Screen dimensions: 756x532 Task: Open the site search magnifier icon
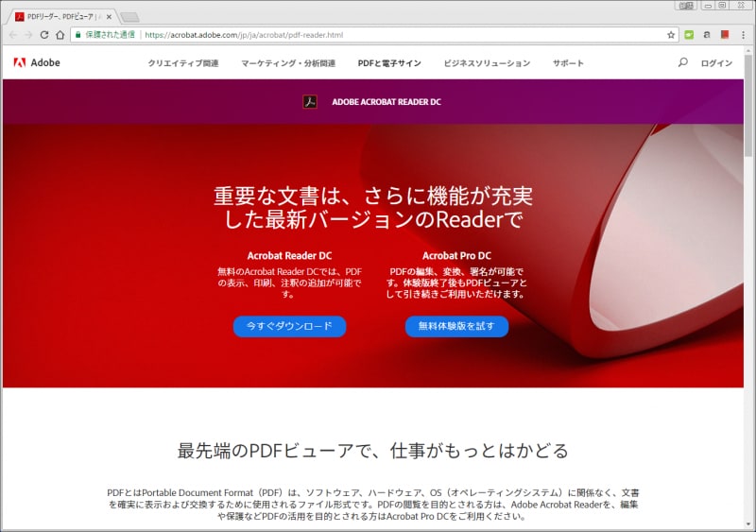click(x=682, y=63)
